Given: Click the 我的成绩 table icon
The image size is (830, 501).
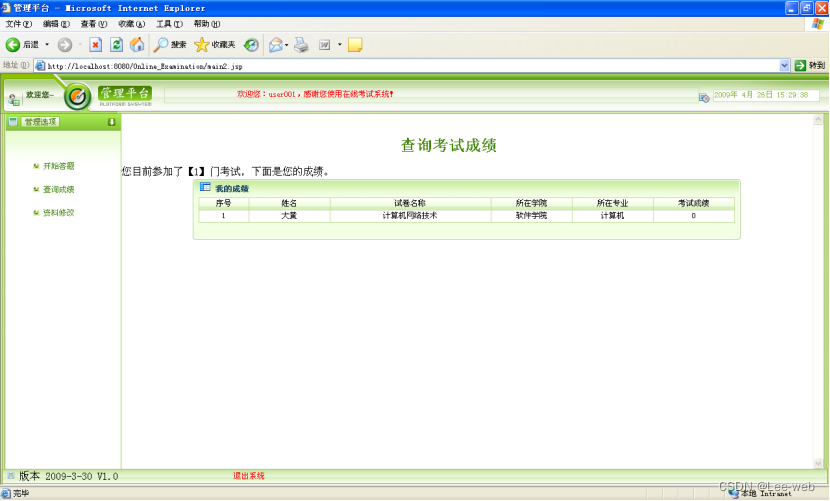Looking at the screenshot, I should tap(205, 187).
